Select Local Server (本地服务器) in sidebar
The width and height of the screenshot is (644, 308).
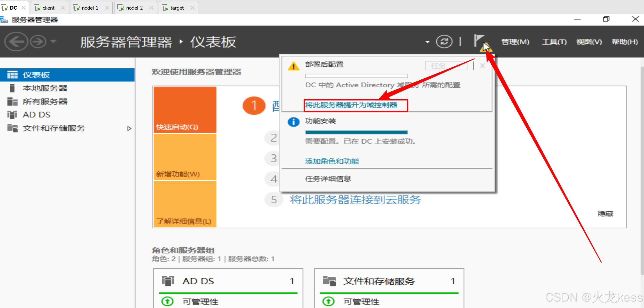coord(45,88)
